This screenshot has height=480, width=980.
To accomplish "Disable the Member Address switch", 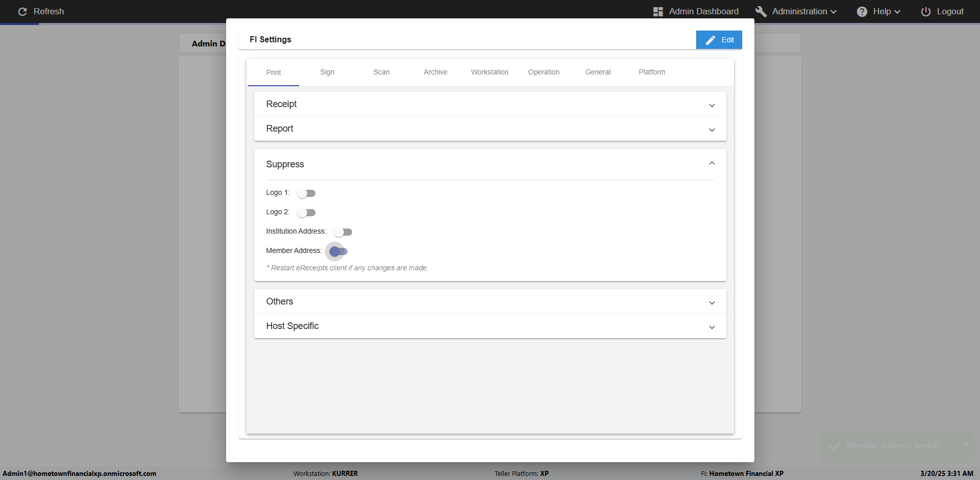I will click(x=338, y=251).
